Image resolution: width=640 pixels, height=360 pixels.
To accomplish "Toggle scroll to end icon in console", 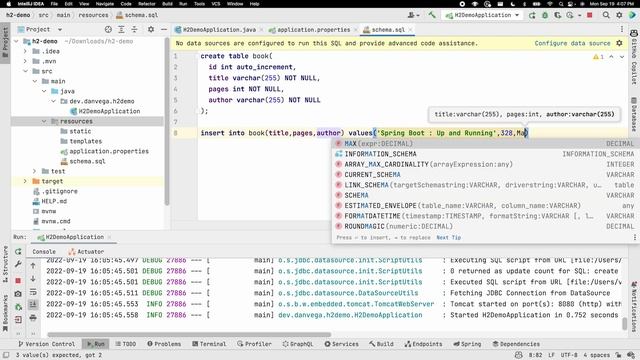I will [x=33, y=304].
